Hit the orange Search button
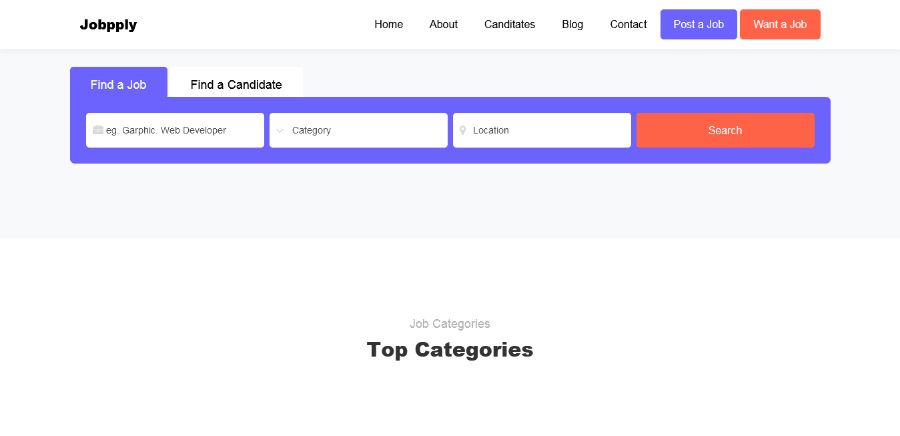 [725, 130]
